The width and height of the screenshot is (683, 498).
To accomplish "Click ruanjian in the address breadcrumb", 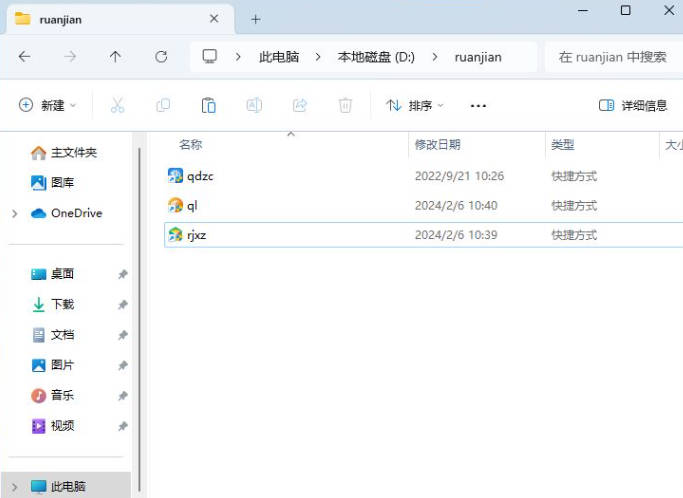I will pyautogui.click(x=478, y=57).
